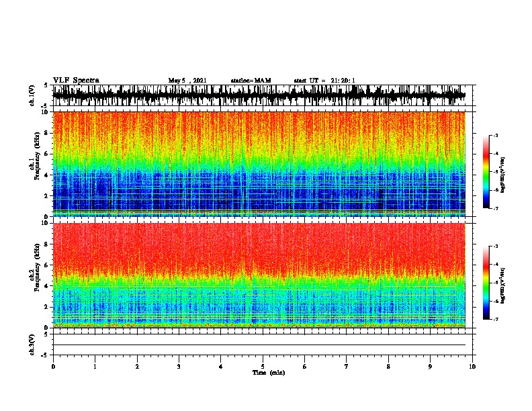Click the -3 label on ch.1 color scale
This screenshot has width=532, height=411.
(x=495, y=136)
